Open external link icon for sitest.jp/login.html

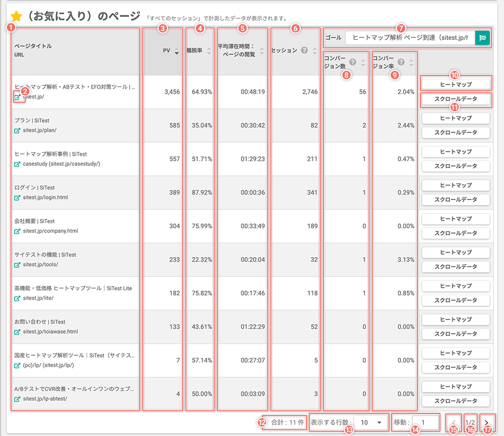tap(17, 198)
